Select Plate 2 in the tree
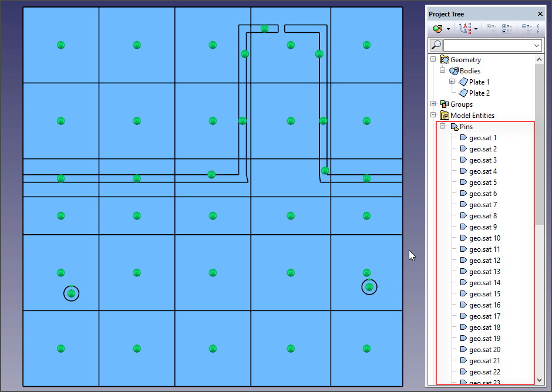Viewport: 552px width, 392px height. (479, 93)
